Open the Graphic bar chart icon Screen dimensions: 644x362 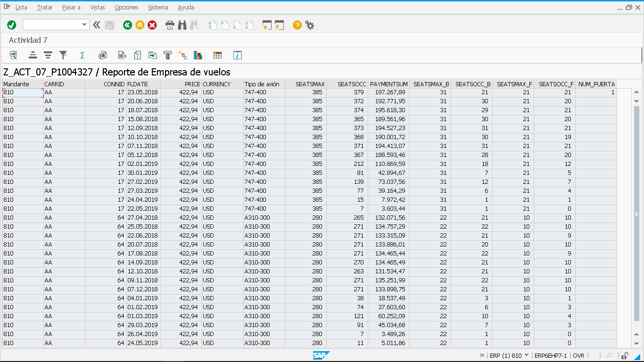click(198, 55)
